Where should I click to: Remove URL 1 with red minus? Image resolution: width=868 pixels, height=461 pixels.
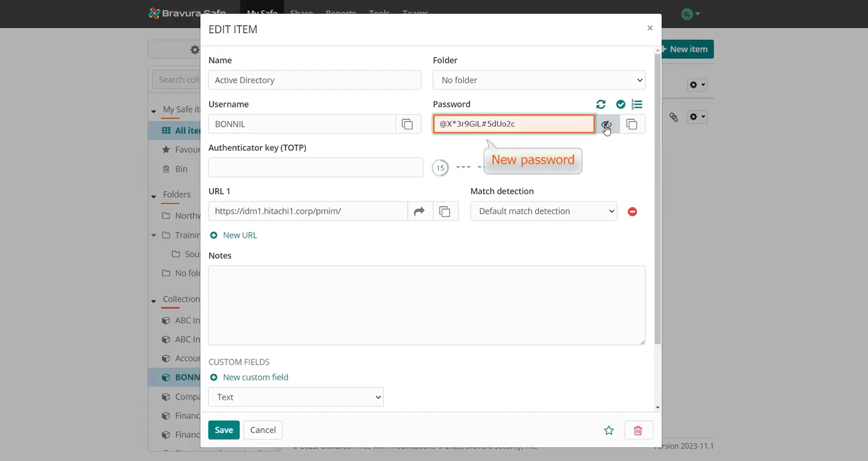[632, 211]
